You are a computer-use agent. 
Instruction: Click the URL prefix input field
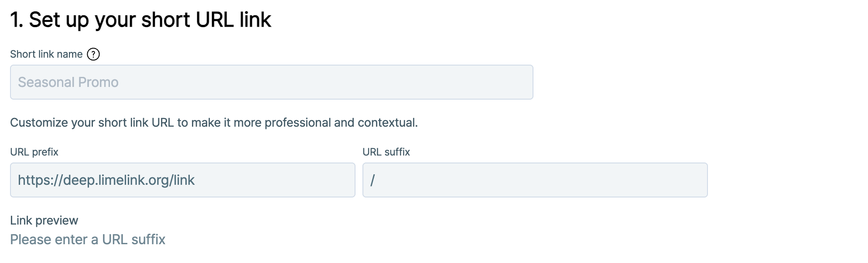click(x=182, y=180)
